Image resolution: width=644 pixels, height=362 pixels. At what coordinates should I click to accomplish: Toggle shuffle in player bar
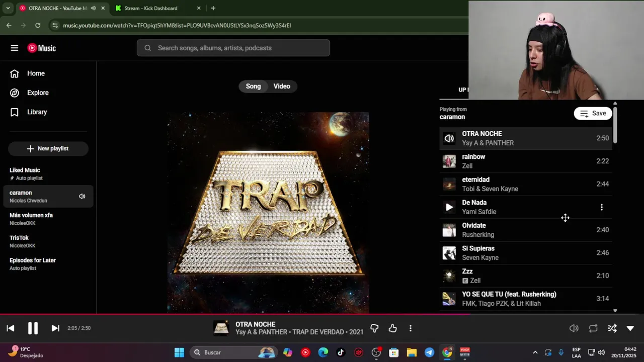612,328
